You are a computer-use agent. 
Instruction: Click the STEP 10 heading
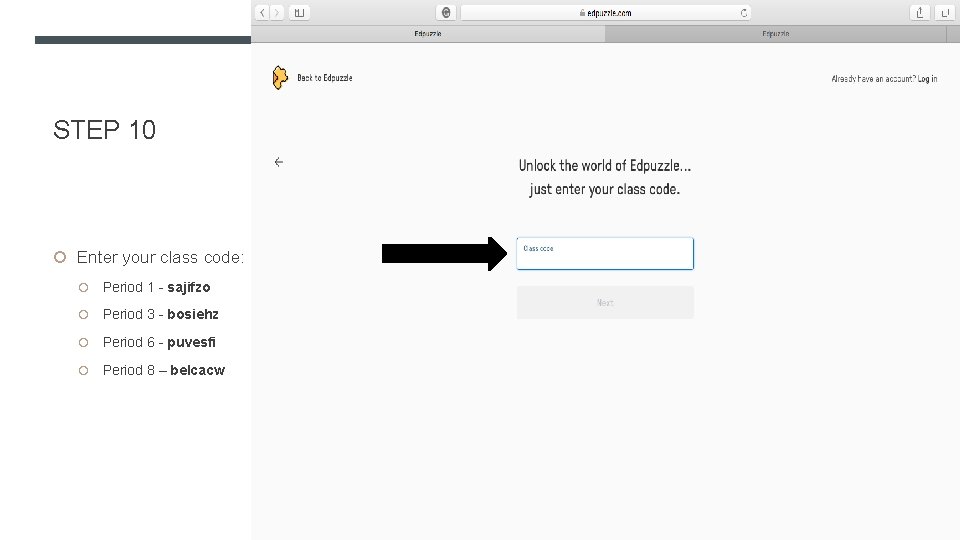pyautogui.click(x=105, y=130)
